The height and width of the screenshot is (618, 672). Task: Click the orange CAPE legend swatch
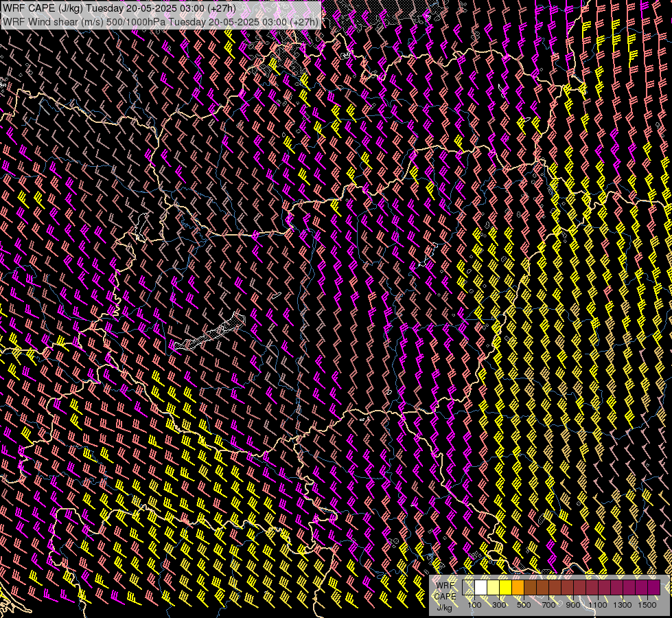pos(518,587)
